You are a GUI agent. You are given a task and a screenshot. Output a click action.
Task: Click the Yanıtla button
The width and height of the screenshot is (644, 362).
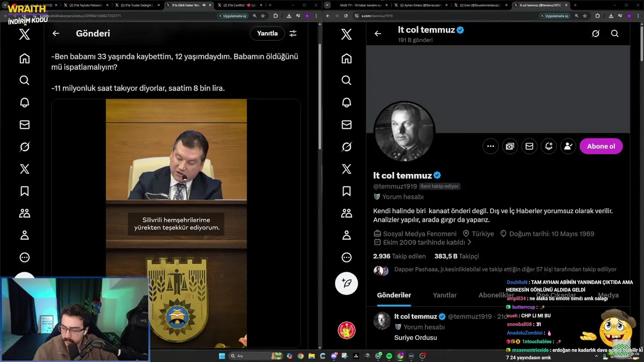(267, 33)
